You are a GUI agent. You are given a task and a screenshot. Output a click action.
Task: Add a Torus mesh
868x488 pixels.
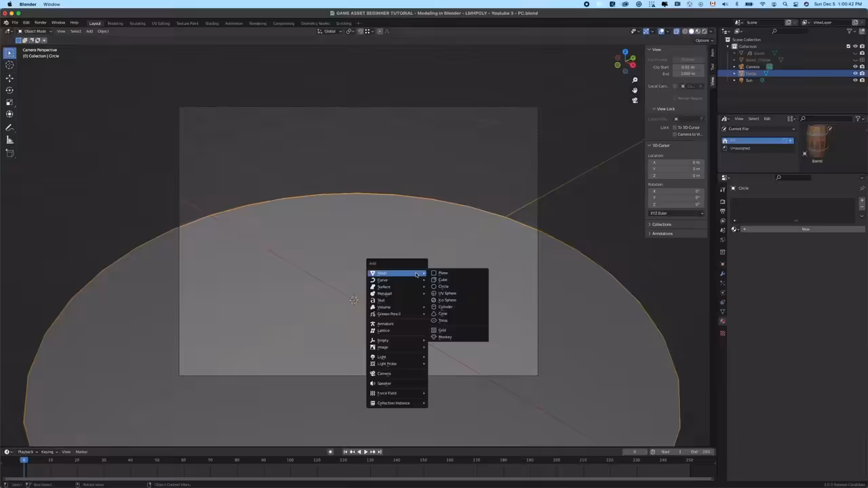pos(459,321)
